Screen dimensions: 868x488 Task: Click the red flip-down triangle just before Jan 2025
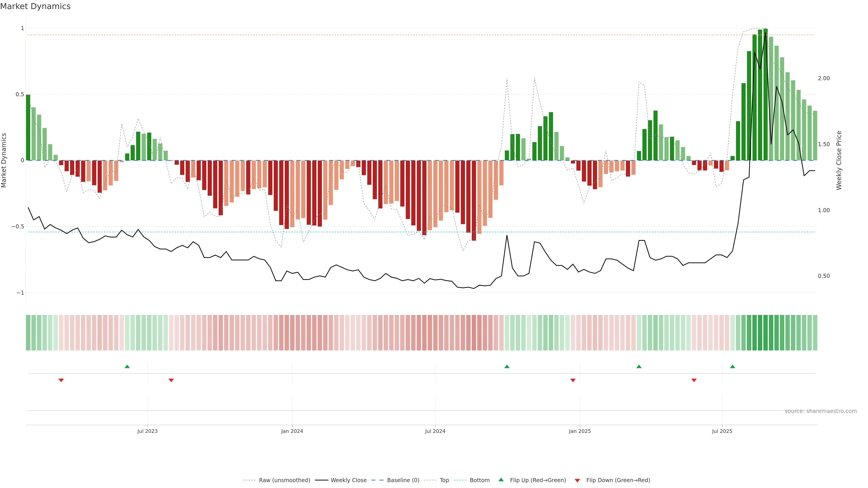(x=573, y=380)
